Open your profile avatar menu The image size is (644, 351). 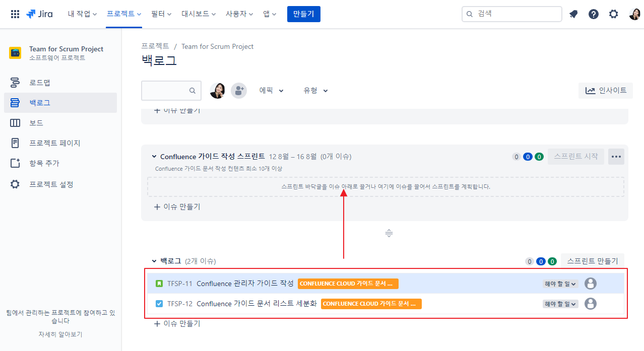(x=634, y=14)
